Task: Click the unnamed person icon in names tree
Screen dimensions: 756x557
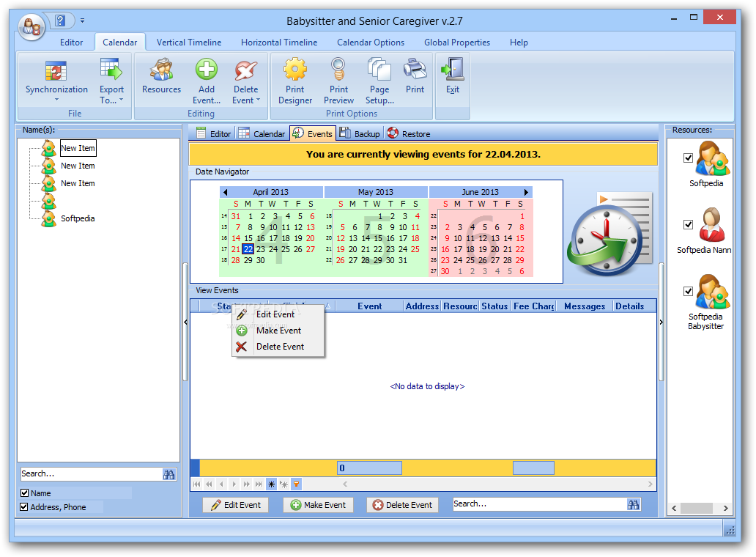Action: click(48, 201)
